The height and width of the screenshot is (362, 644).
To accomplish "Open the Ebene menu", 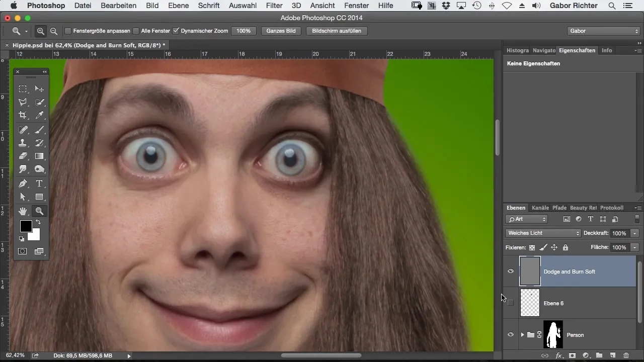I will coord(179,6).
